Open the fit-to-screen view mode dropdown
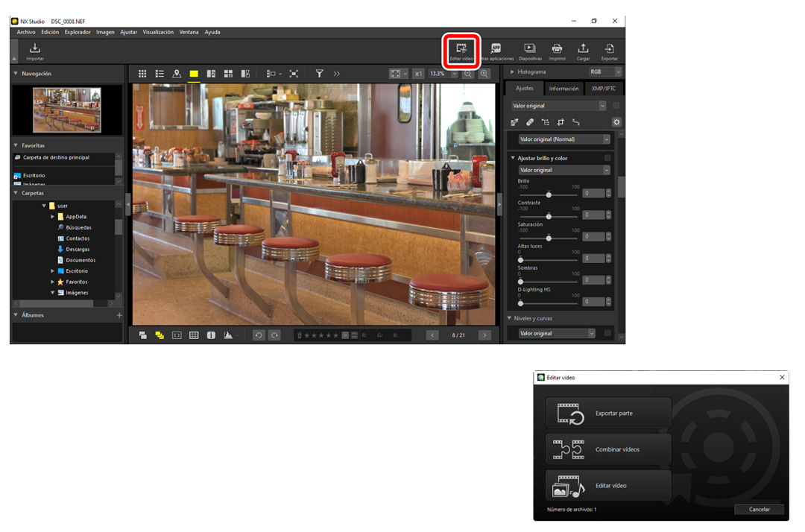Viewport: 805px width, 532px height. click(399, 74)
